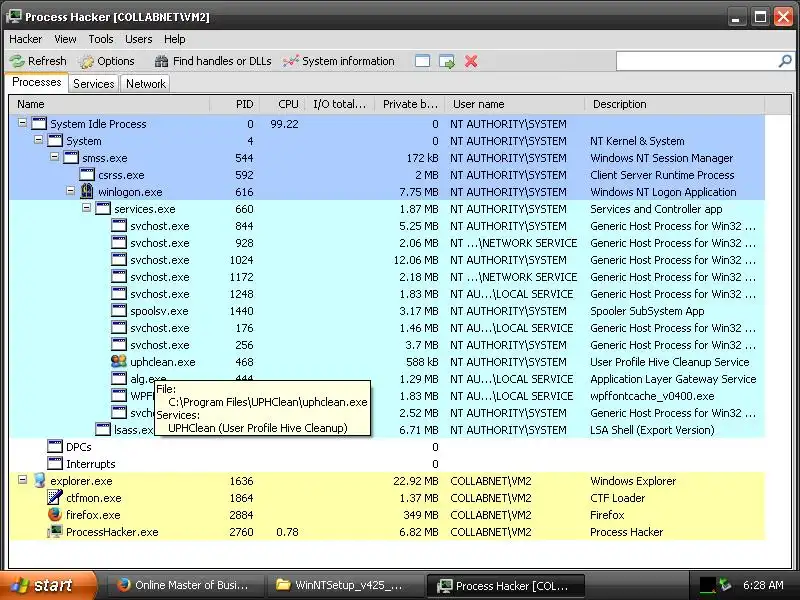
Task: Select svchost.exe with PID 256
Action: (387, 345)
